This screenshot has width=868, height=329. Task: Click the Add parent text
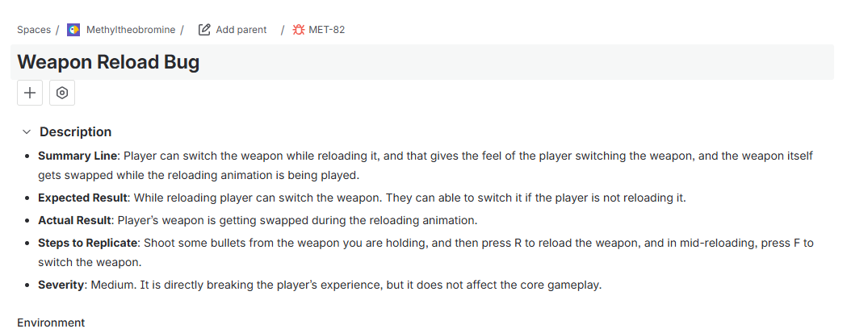pos(241,30)
